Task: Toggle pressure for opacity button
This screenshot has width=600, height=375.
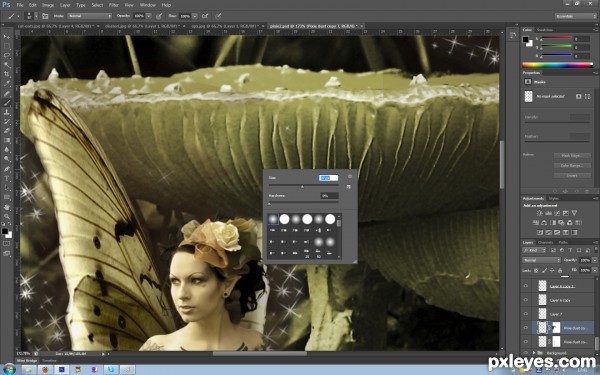Action: pos(159,16)
